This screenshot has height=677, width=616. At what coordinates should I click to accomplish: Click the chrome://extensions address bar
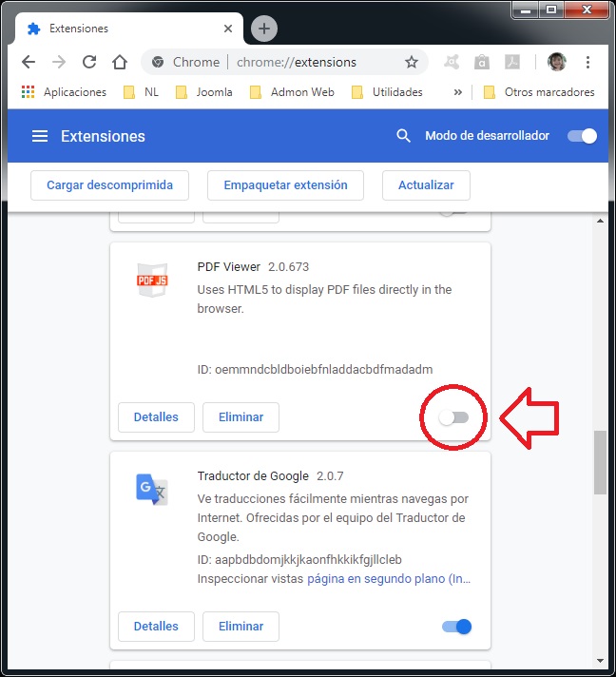pyautogui.click(x=285, y=62)
